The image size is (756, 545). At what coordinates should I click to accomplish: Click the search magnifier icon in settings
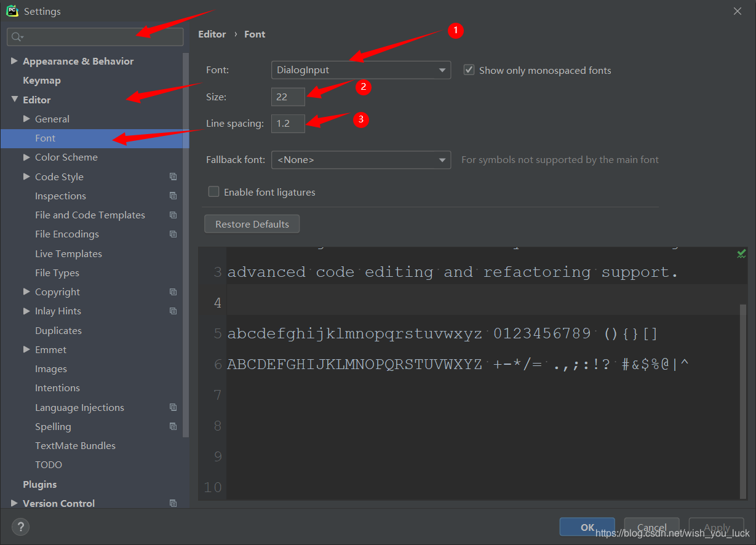coord(16,37)
